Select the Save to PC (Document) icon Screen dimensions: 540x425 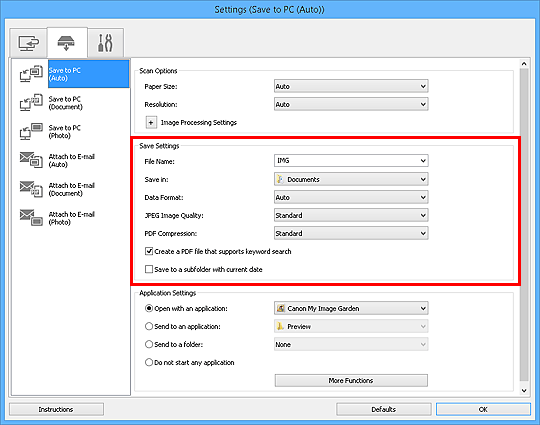[31, 102]
